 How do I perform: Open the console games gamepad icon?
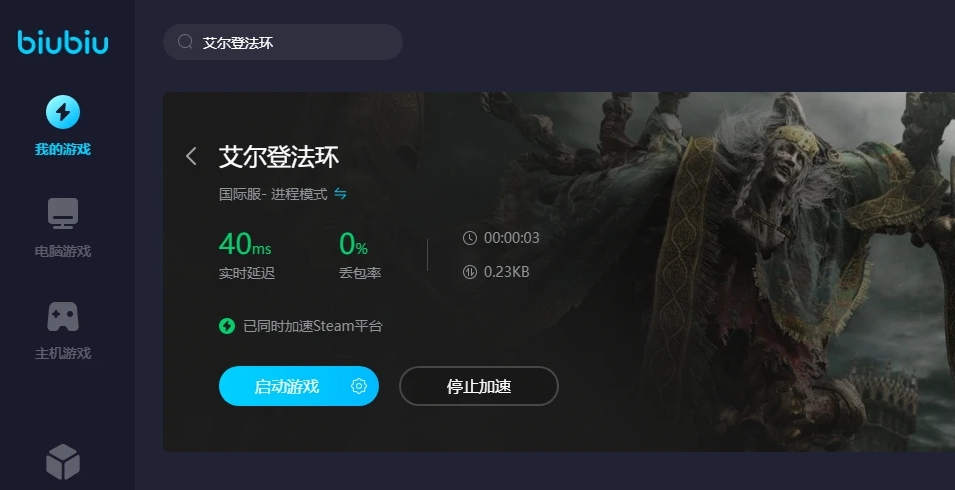click(x=63, y=317)
